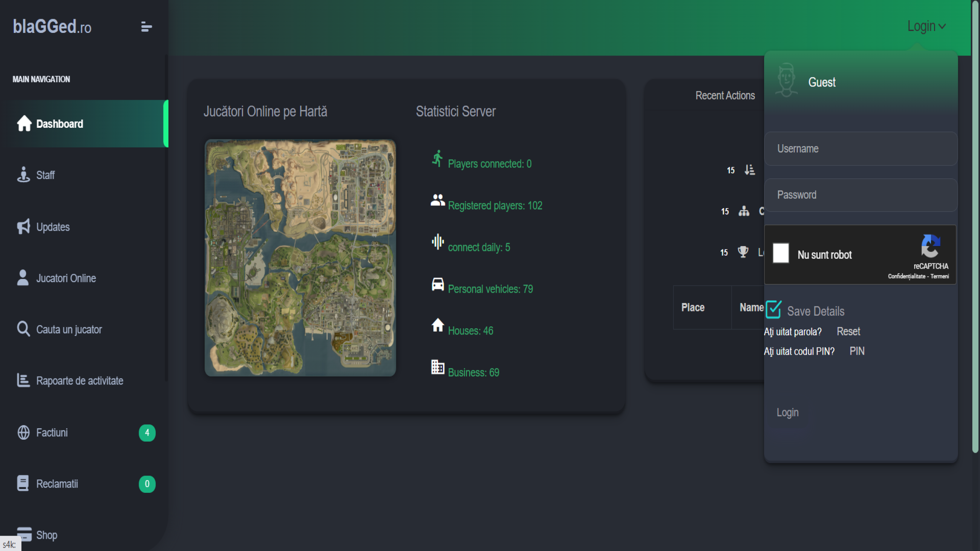980x551 pixels.
Task: Click the Updates megaphone icon
Action: (x=23, y=226)
